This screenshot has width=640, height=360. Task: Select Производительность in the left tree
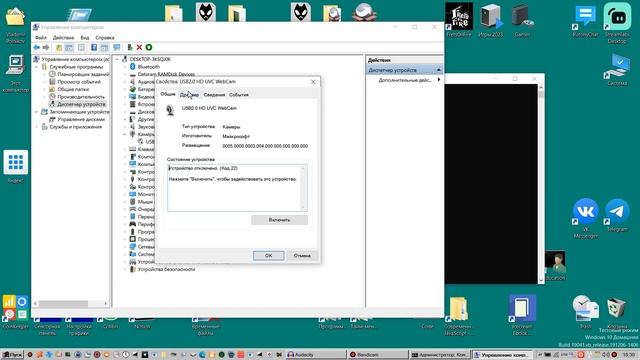pos(81,97)
